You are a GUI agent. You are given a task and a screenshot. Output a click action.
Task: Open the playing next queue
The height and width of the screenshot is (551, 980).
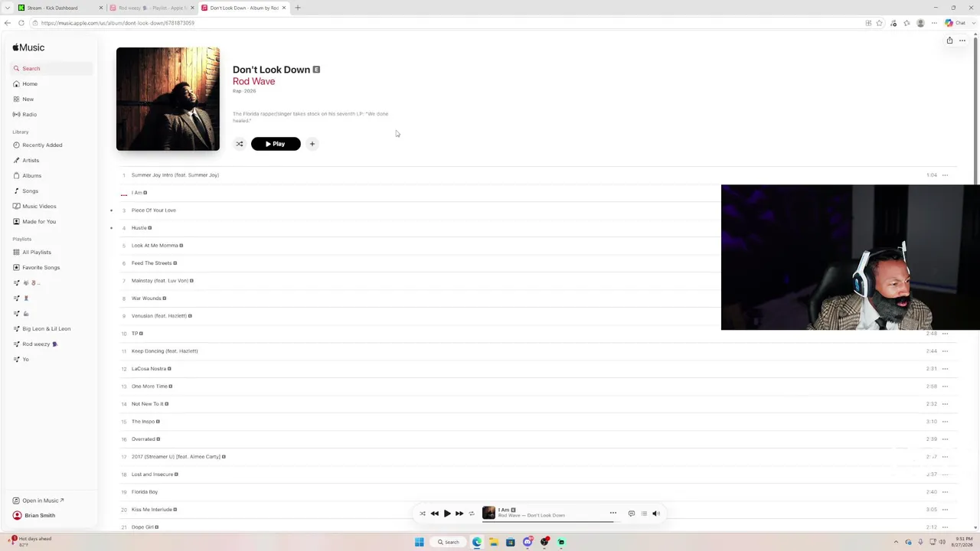(x=644, y=514)
